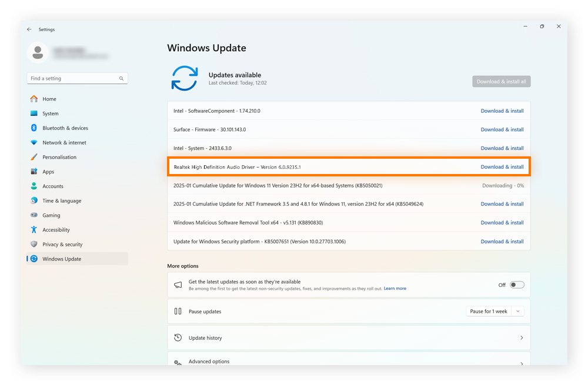588x388 pixels.
Task: Select Windows Update in sidebar
Action: coord(77,259)
